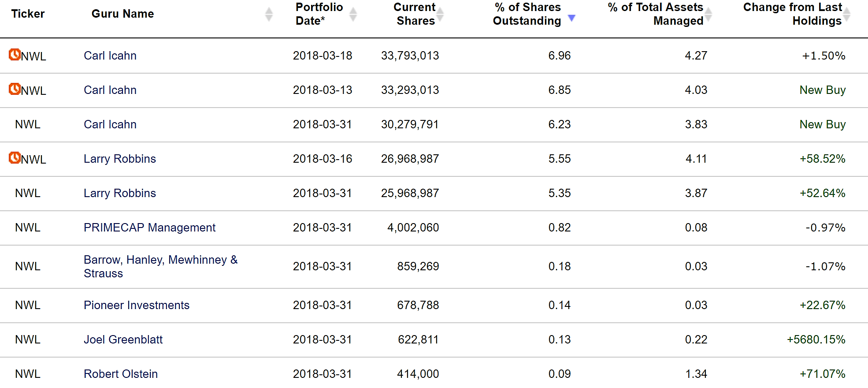This screenshot has height=388, width=868.
Task: Click the 678,788 current shares value
Action: click(418, 305)
